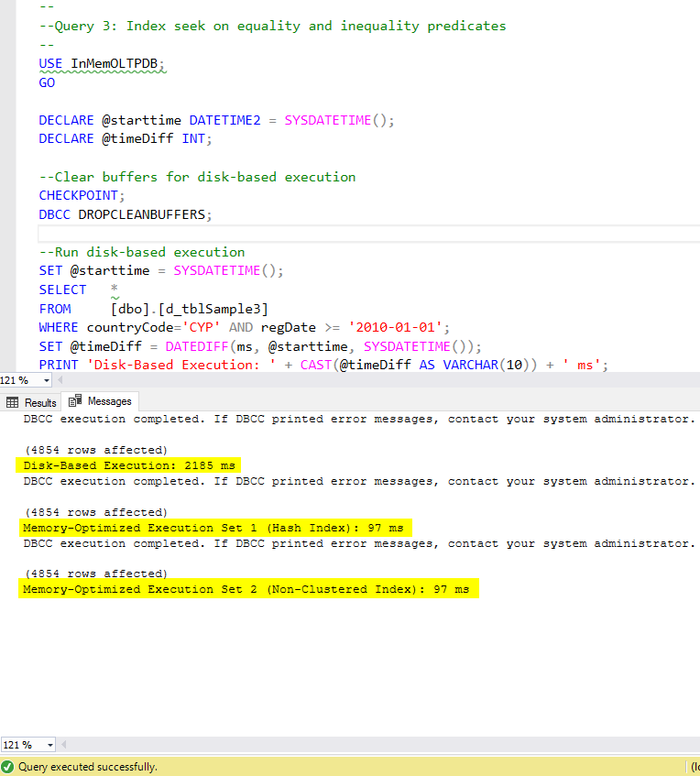Click the 'WHERE countryCode='CYP'' line
The width and height of the screenshot is (700, 776).
click(244, 328)
